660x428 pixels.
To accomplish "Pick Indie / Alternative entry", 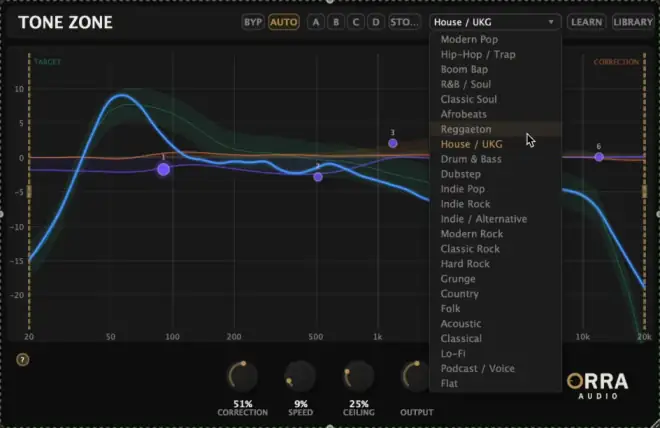I will coord(495,219).
